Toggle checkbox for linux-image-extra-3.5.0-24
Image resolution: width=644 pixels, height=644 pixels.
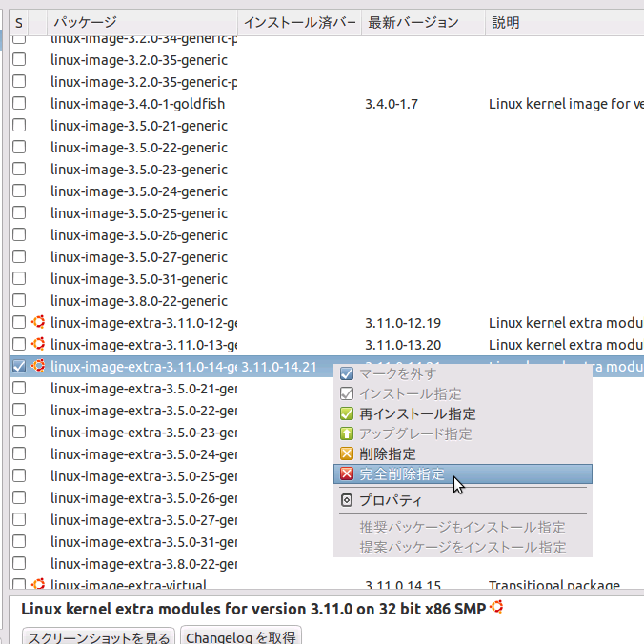[19, 453]
